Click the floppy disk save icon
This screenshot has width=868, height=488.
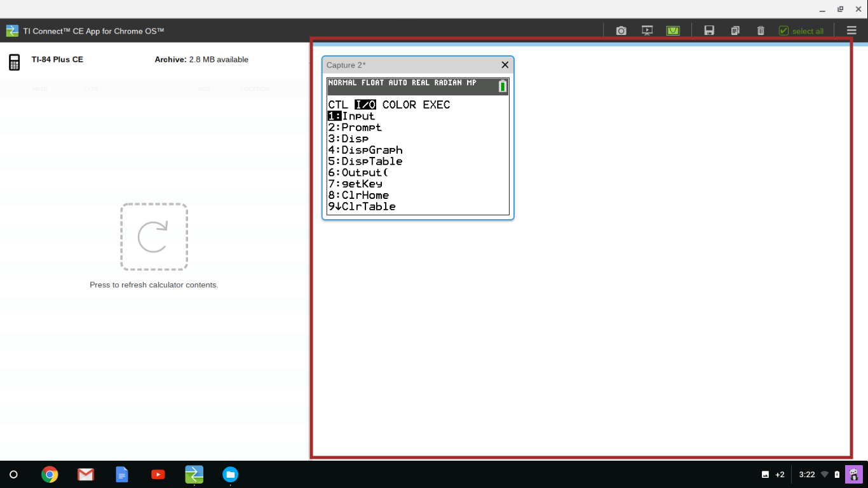click(709, 30)
